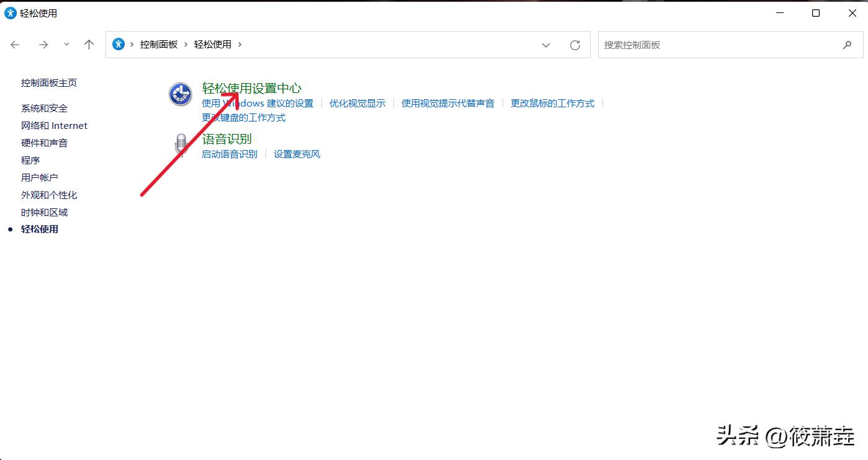Open 轻松使用设置中心
868x460 pixels.
click(x=251, y=87)
